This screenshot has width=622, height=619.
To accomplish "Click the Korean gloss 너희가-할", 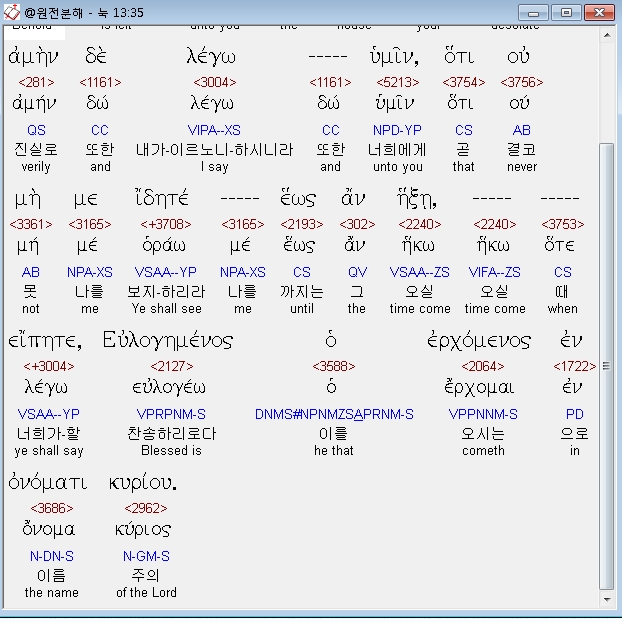I will pos(48,434).
